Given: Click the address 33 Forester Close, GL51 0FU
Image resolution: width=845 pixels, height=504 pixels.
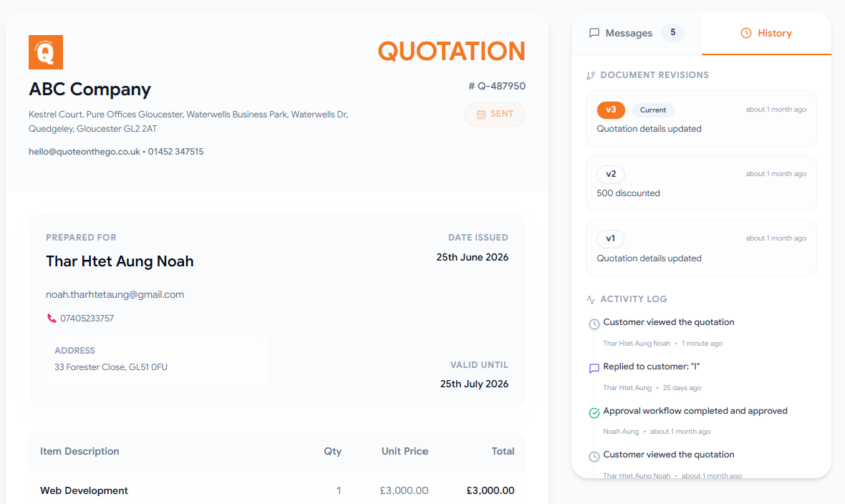Looking at the screenshot, I should click(x=111, y=367).
